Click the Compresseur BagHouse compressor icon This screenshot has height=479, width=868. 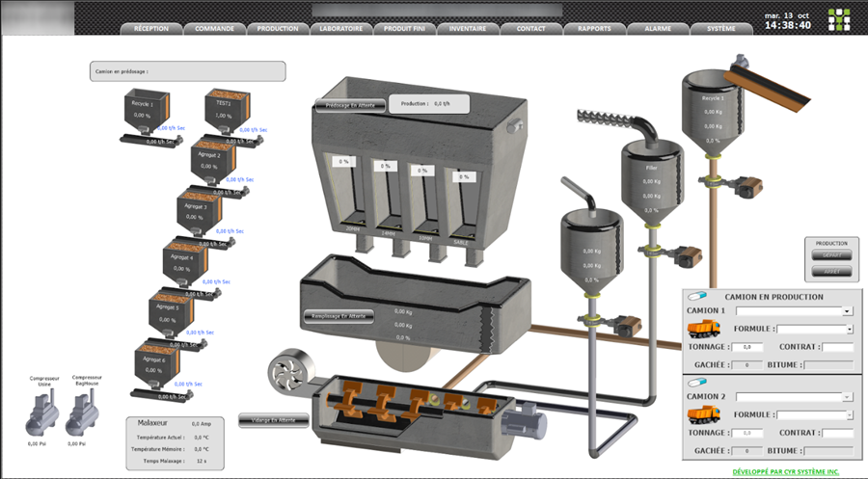pos(86,418)
